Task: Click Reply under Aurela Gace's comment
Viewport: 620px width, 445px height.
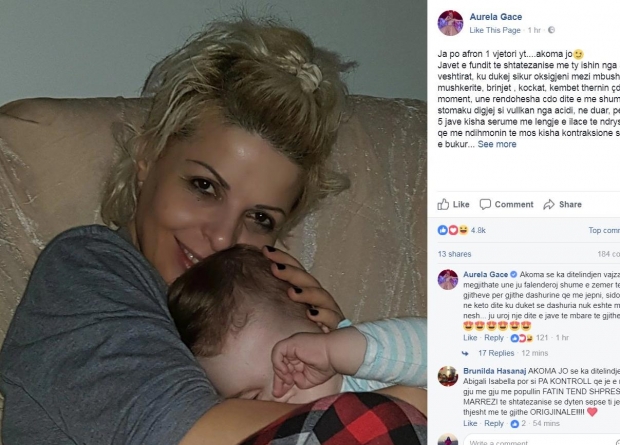Action: tap(494, 337)
